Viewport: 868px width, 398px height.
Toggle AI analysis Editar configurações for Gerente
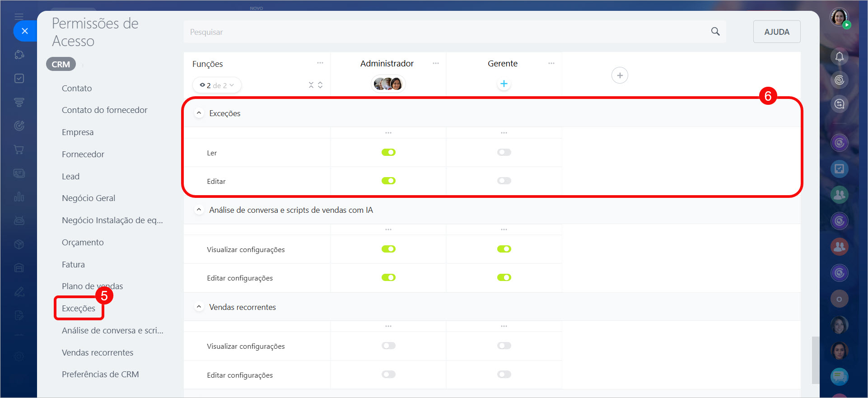(504, 277)
